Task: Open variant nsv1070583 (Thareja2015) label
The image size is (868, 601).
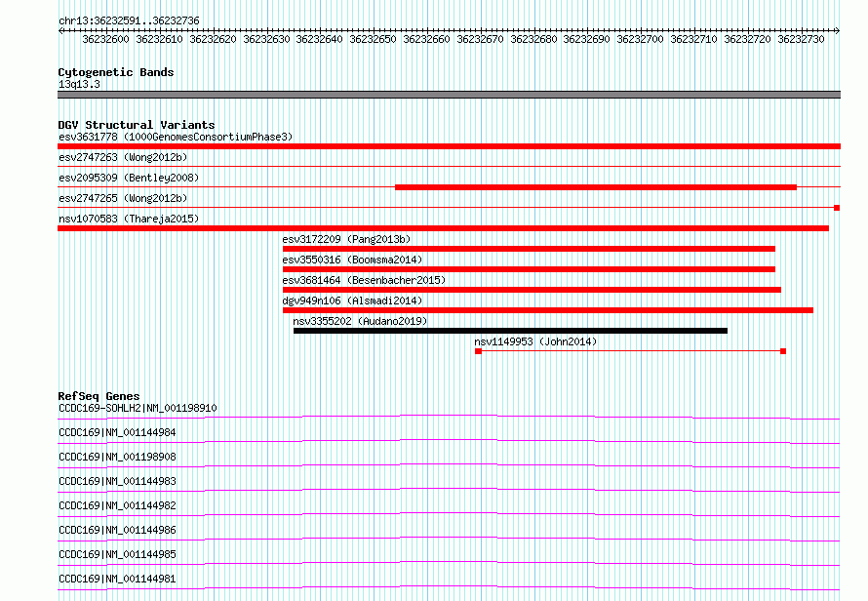Action: point(129,219)
